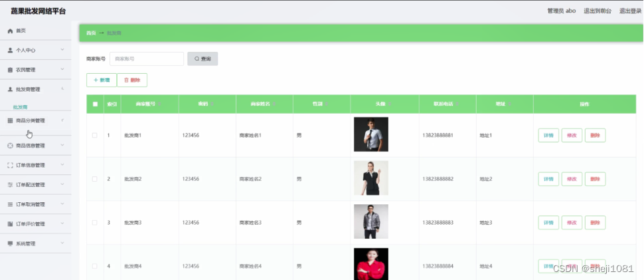Click the grid icon beside 商品分类管理
The image size is (644, 280).
(10, 120)
